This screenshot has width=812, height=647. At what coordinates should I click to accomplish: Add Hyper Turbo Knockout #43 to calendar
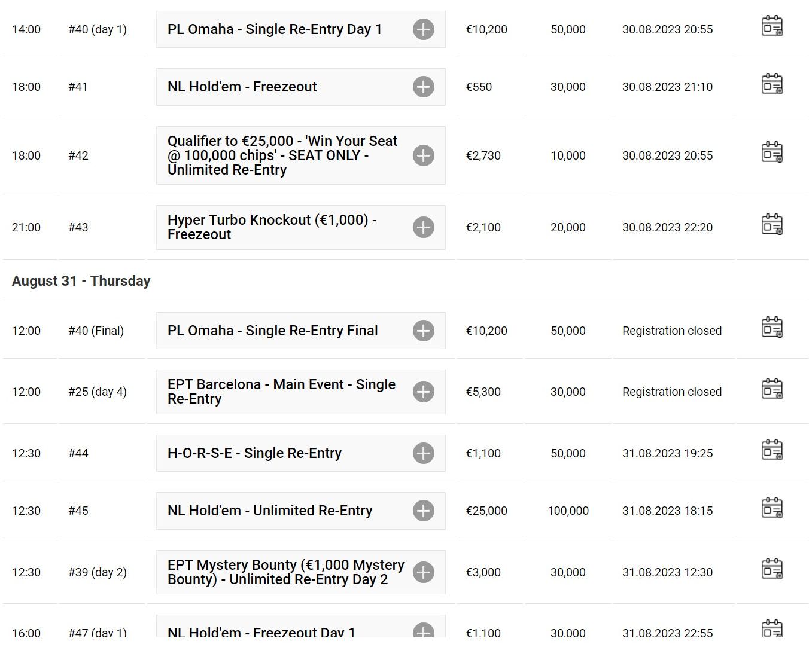click(x=772, y=225)
